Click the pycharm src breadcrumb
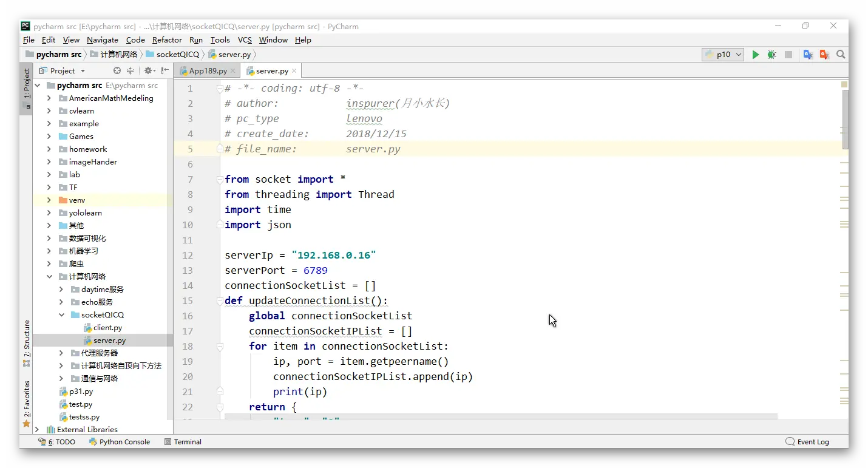The image size is (868, 468). click(x=53, y=55)
